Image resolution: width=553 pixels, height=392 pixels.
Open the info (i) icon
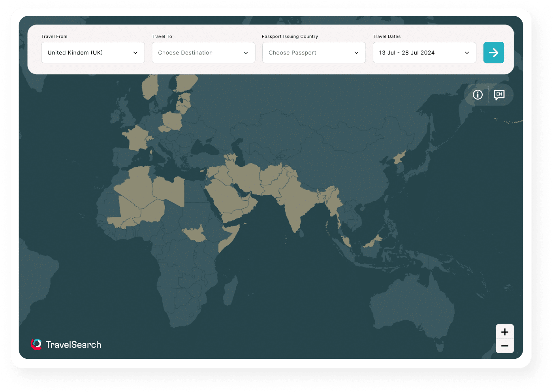coord(478,94)
